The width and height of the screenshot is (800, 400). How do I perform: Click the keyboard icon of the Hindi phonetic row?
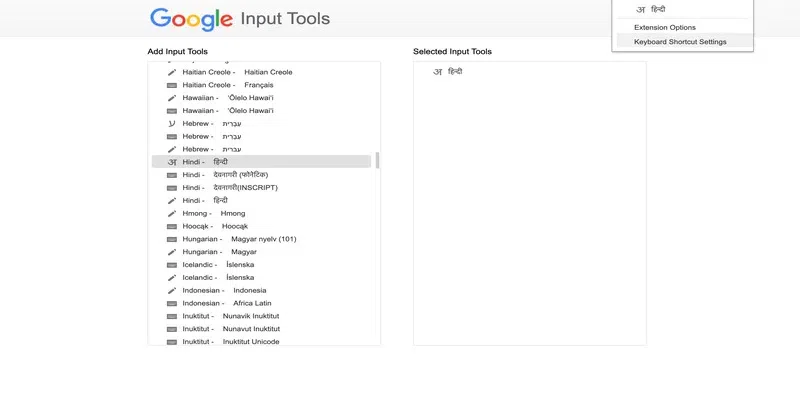tap(172, 175)
